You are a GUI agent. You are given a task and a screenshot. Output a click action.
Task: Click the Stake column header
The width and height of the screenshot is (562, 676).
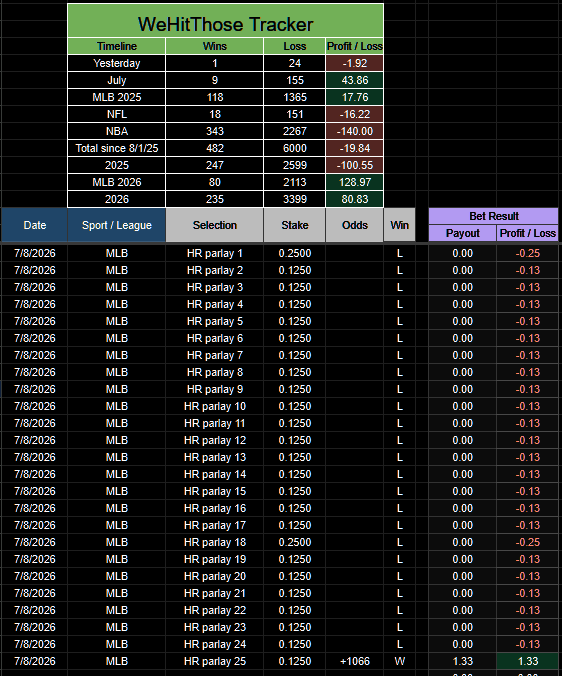click(x=294, y=225)
